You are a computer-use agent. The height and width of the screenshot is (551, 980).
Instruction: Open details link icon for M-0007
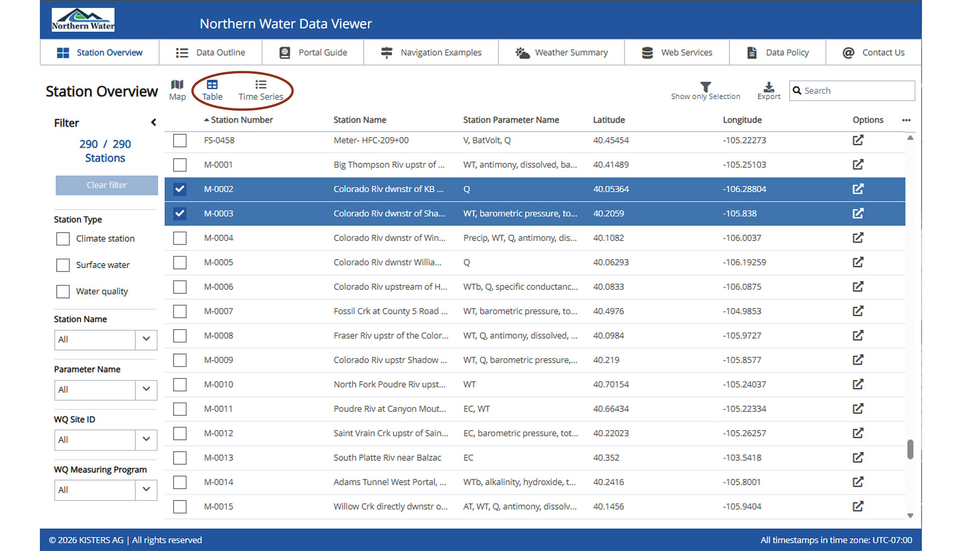pos(858,311)
